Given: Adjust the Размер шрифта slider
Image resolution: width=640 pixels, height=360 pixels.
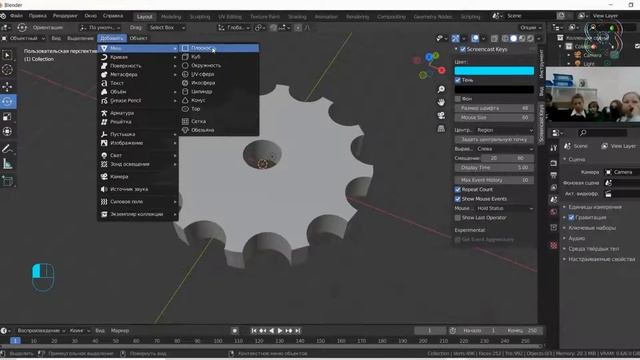Looking at the screenshot, I should [494, 108].
